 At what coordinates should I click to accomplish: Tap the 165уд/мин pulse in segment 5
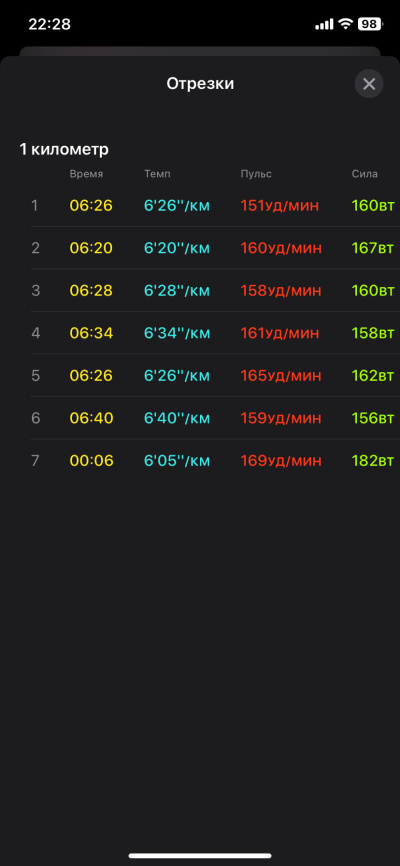(x=281, y=376)
